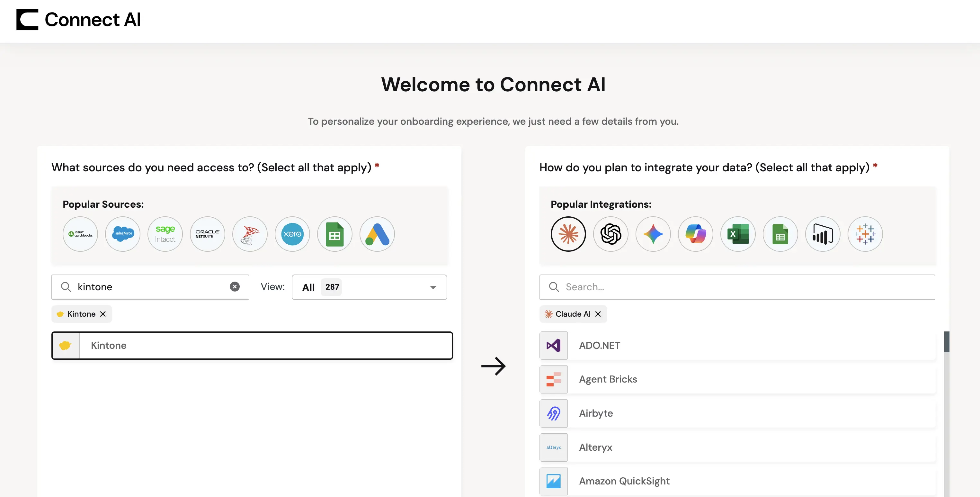Select Google Ads popular source icon
Screen dimensions: 980x497
coord(377,234)
